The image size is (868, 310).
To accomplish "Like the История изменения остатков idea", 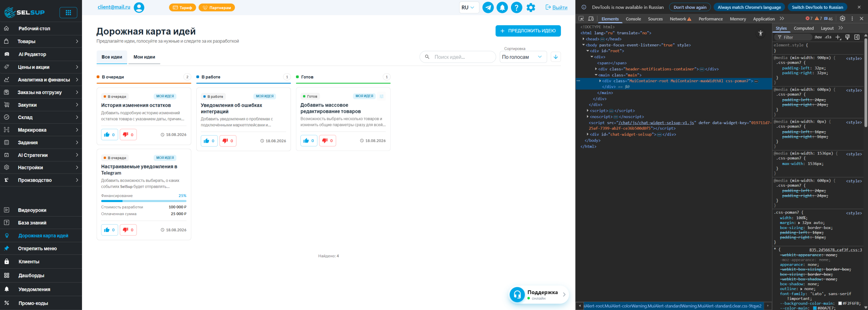I will [110, 135].
